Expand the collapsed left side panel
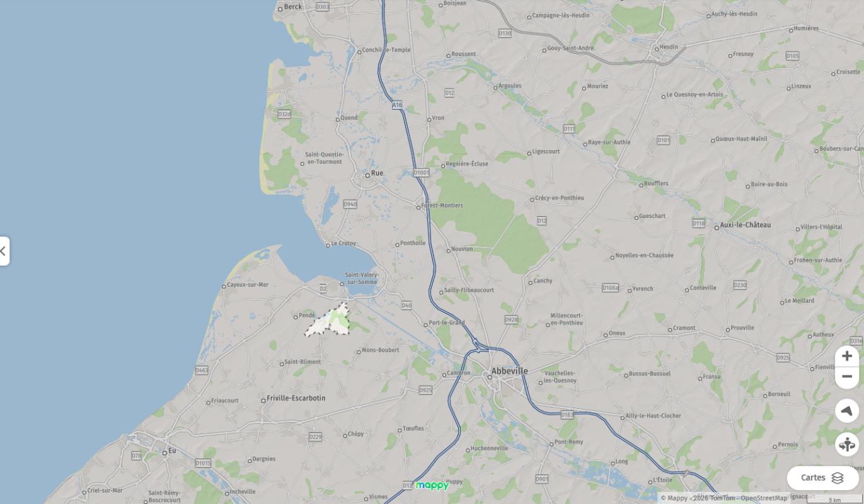This screenshot has width=864, height=504. pyautogui.click(x=4, y=251)
